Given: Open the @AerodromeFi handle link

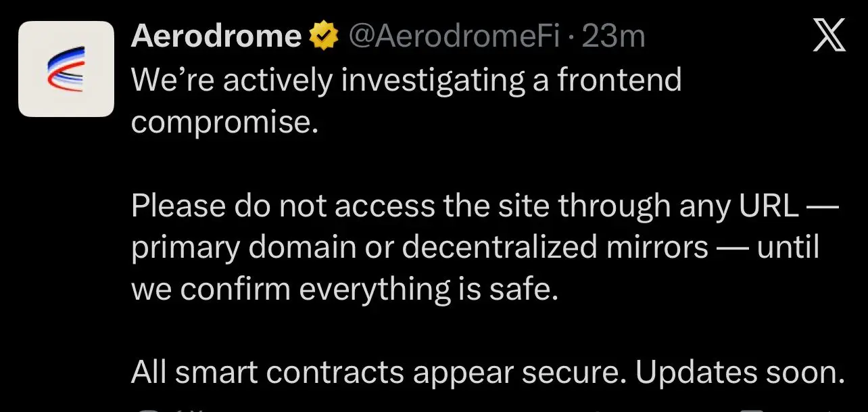Looking at the screenshot, I should 454,37.
